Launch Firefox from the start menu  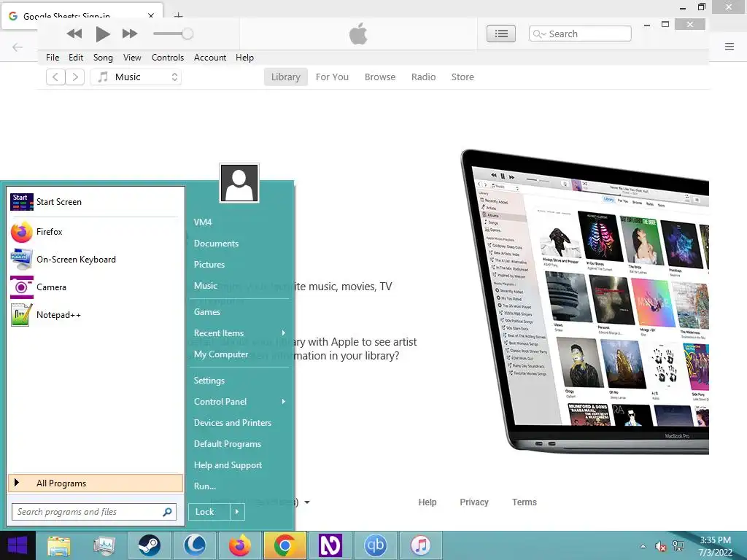point(94,232)
